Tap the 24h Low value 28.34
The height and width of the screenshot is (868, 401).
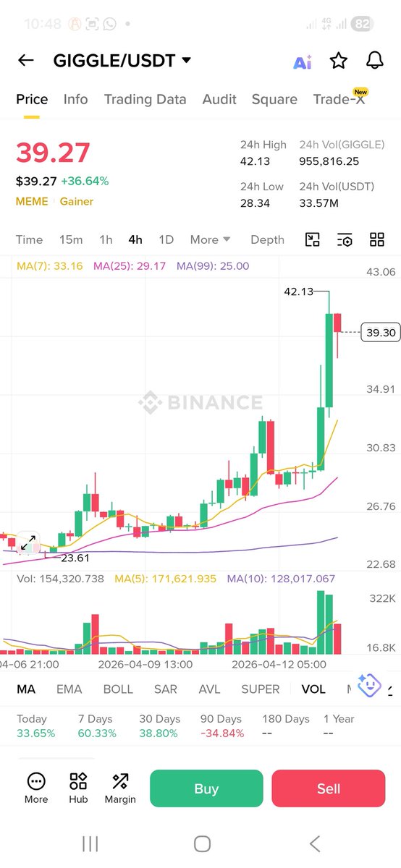255,203
